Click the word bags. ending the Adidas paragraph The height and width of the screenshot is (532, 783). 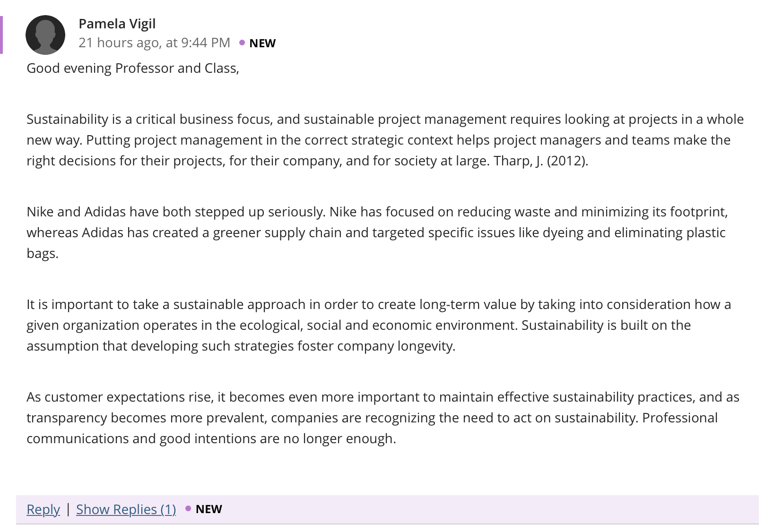tap(43, 253)
